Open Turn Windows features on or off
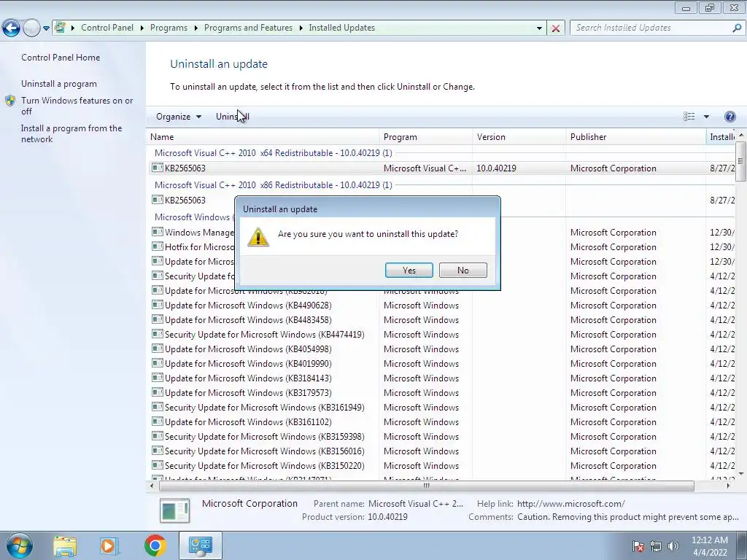The image size is (747, 560). [77, 106]
